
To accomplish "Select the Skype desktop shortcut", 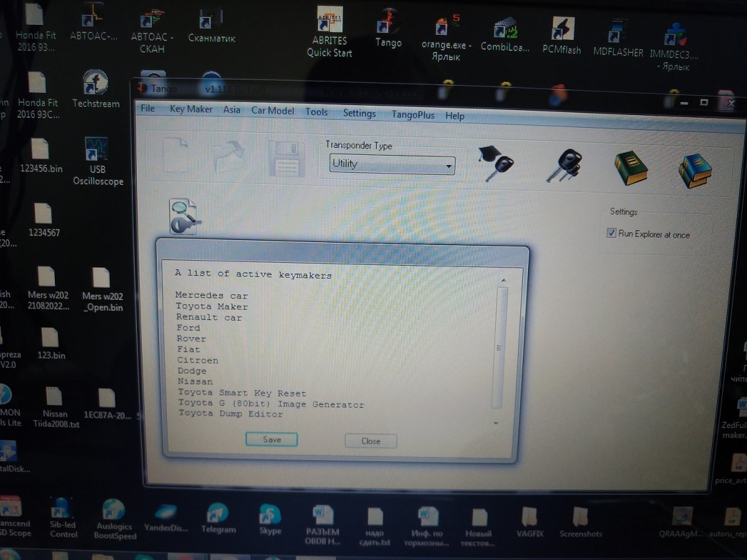I will pyautogui.click(x=270, y=519).
